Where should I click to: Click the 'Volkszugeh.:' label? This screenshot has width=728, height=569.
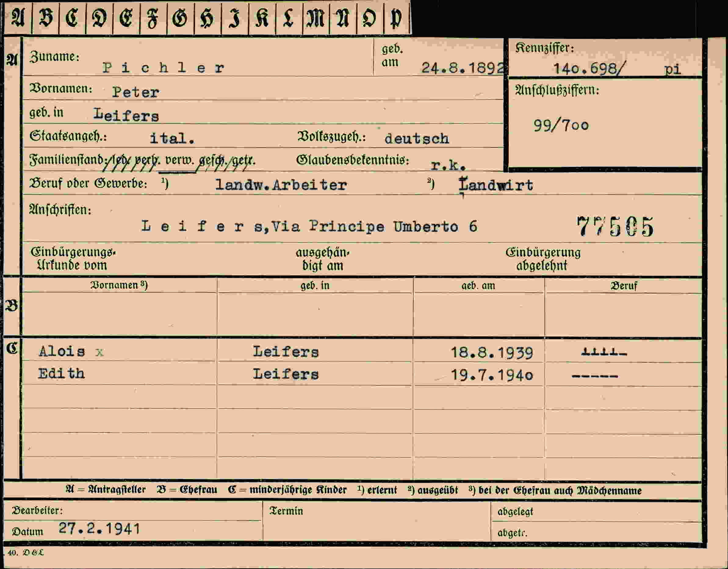click(332, 137)
